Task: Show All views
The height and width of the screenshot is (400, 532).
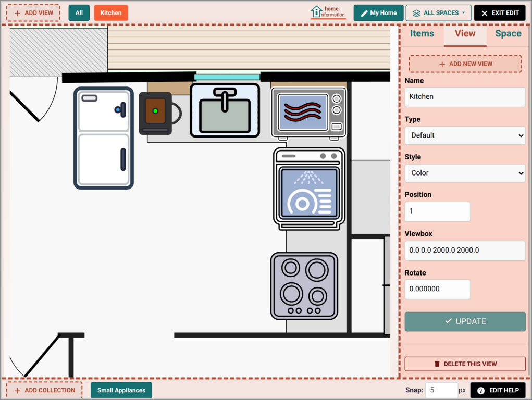Action: click(79, 13)
